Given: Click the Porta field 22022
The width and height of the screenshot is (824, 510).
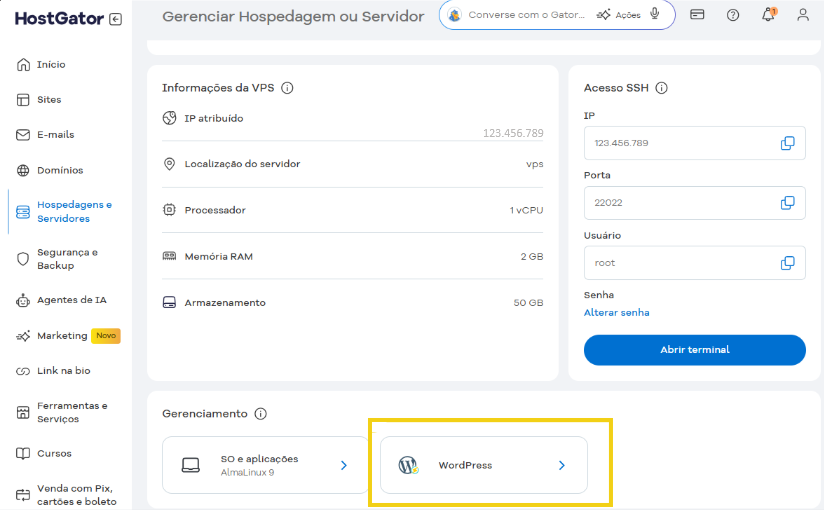Looking at the screenshot, I should point(694,203).
